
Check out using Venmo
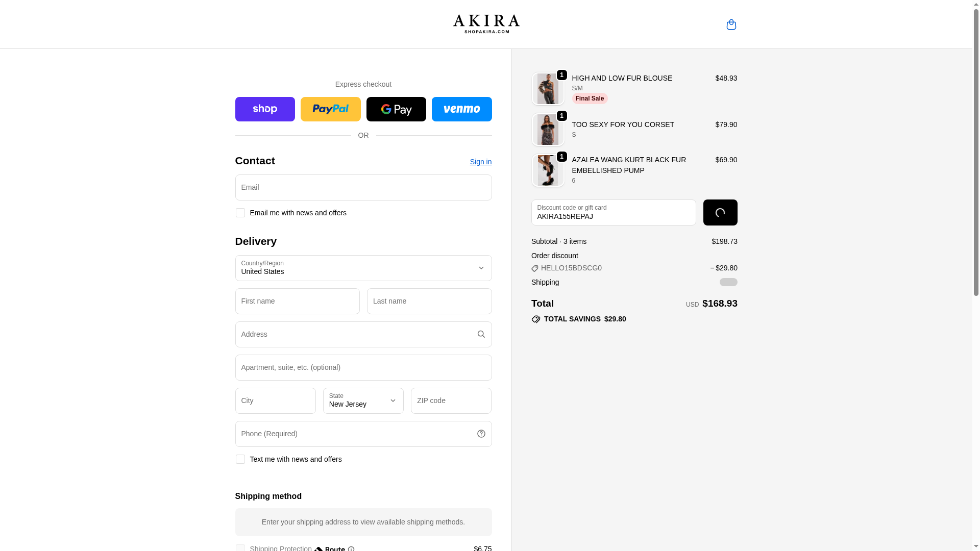461,109
